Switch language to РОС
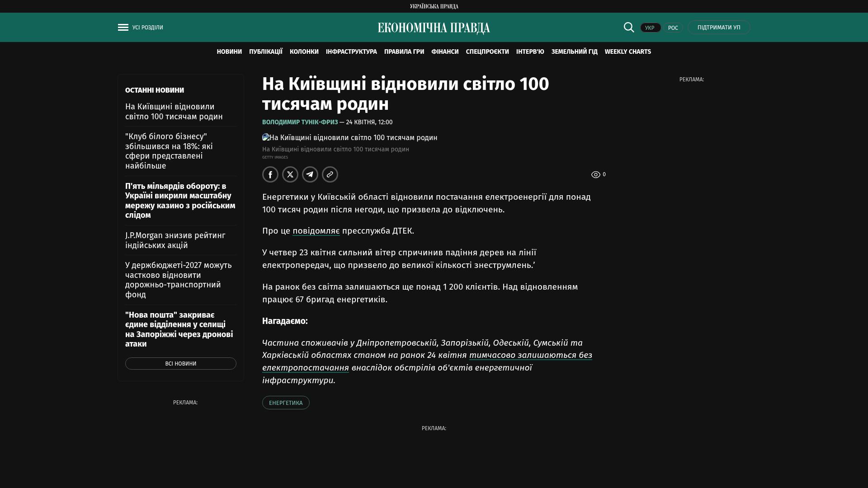 tap(673, 28)
